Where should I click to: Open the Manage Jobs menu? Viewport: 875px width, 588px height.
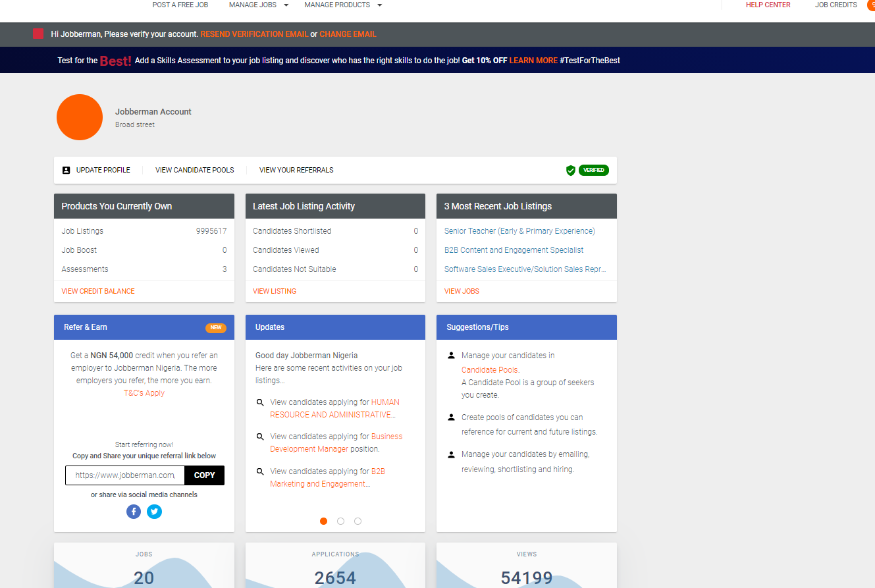tap(253, 5)
